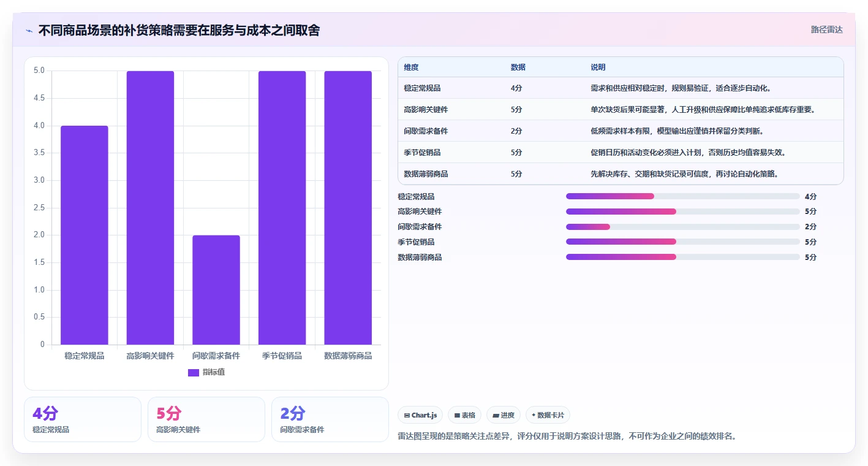Click the lightning icon beside the title
This screenshot has width=868, height=466.
click(x=29, y=31)
